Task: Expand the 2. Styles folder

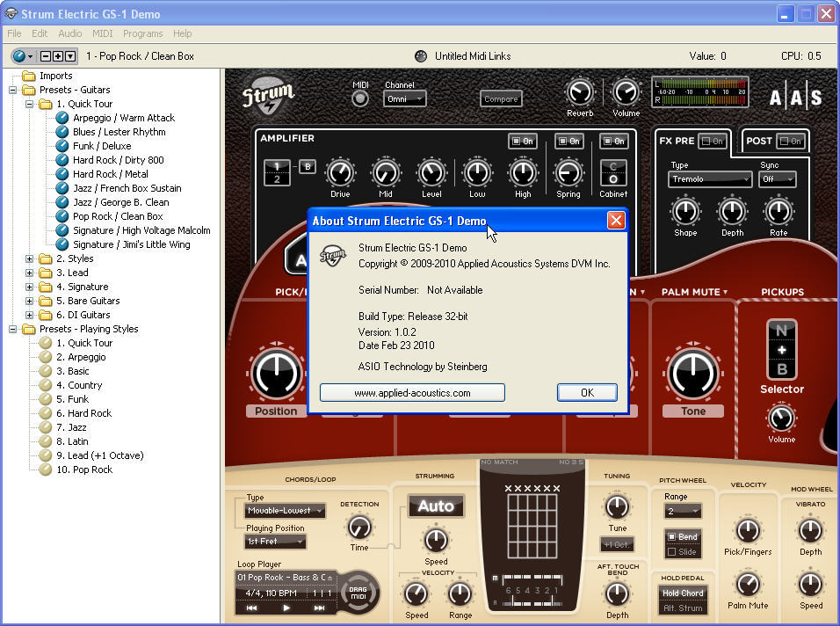Action: click(30, 258)
